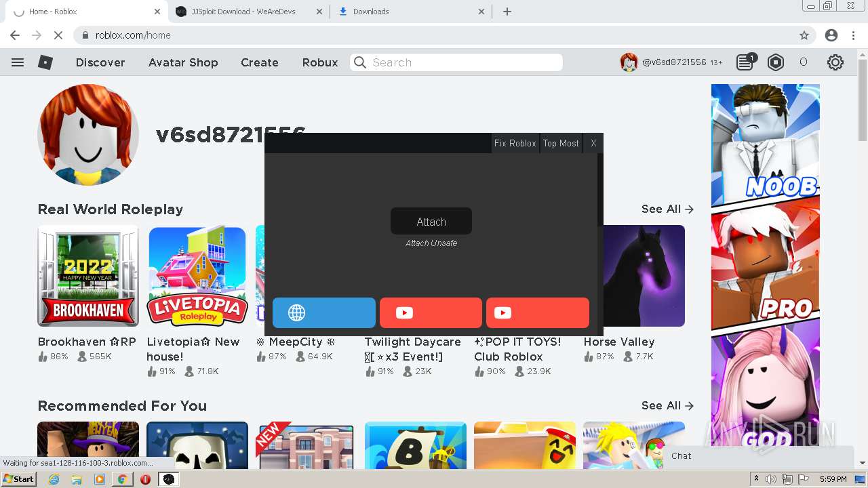Open the Avatar Shop menu item
868x488 pixels.
[x=183, y=62]
